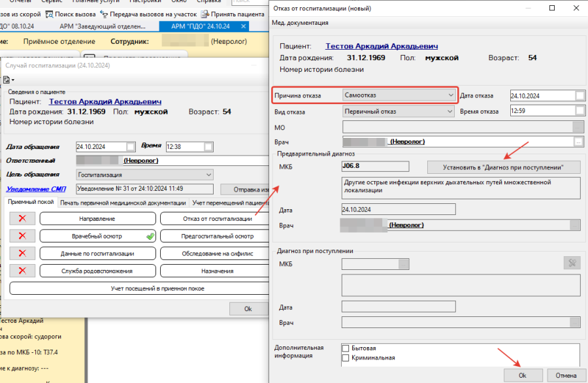Open patient link in Случай госпитализации window
The image size is (588, 383).
(x=105, y=101)
